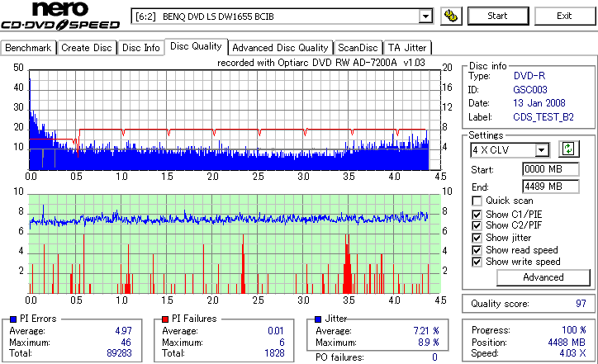Uncheck Show C1/PIE
The image size is (598, 364).
coord(477,215)
